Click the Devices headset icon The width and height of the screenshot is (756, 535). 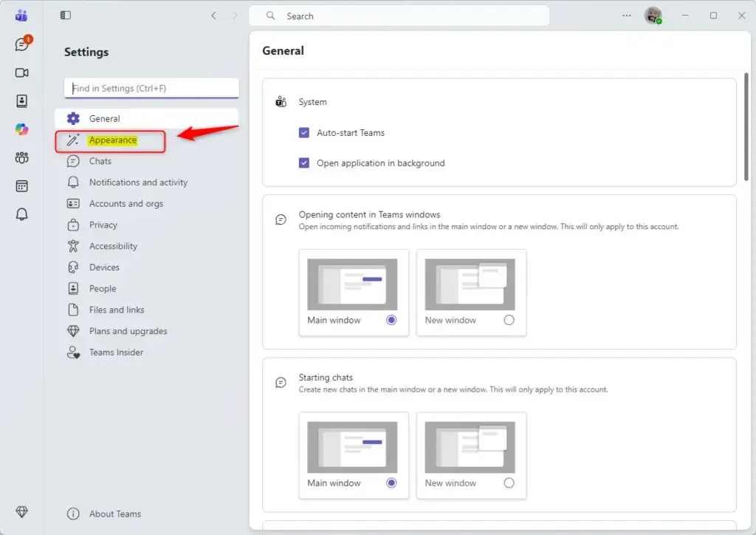[x=73, y=267]
